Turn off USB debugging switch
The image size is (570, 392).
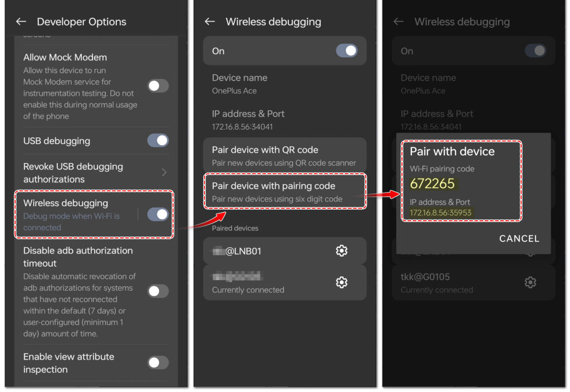tap(158, 141)
